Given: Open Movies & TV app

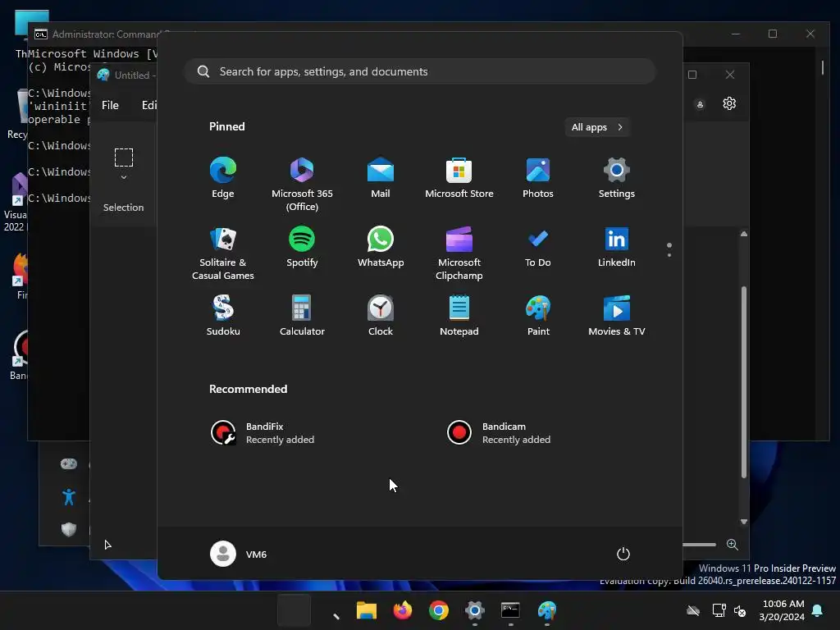Looking at the screenshot, I should point(617,316).
